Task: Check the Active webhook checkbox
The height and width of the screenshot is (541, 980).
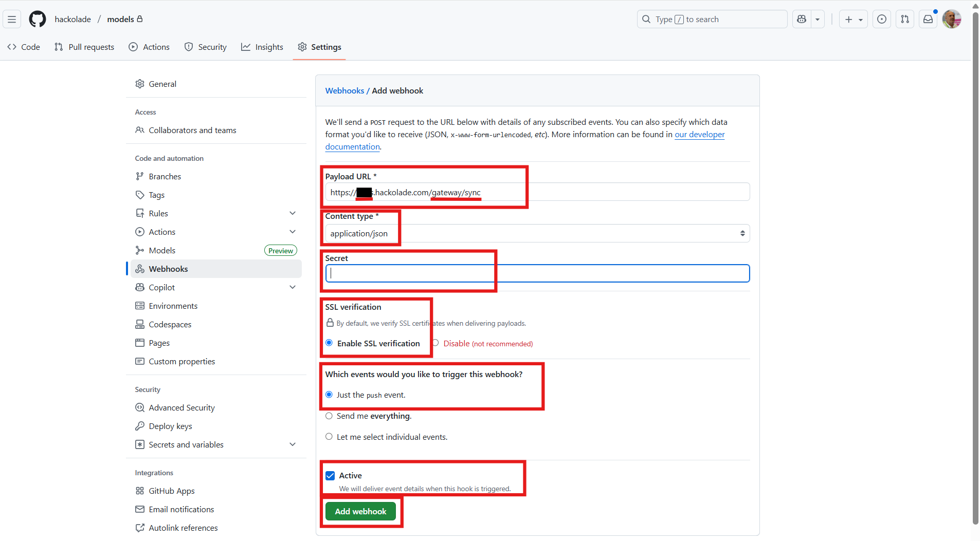Action: point(329,476)
